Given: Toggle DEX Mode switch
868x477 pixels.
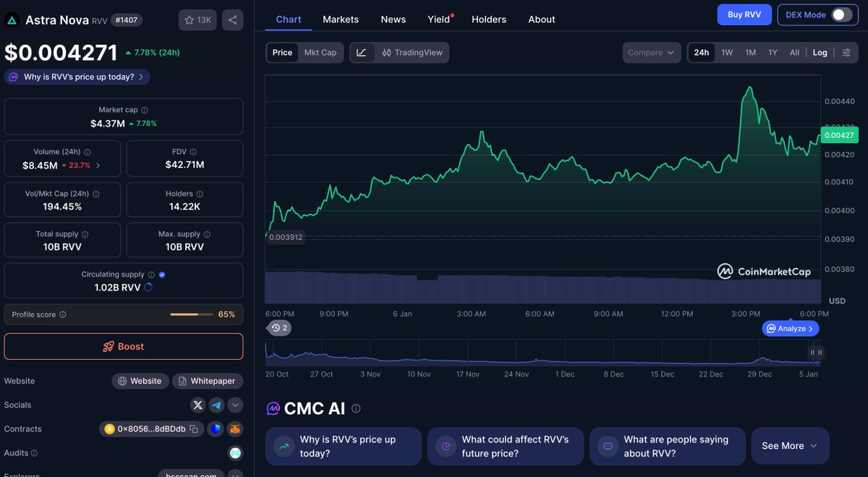Looking at the screenshot, I should (x=841, y=14).
